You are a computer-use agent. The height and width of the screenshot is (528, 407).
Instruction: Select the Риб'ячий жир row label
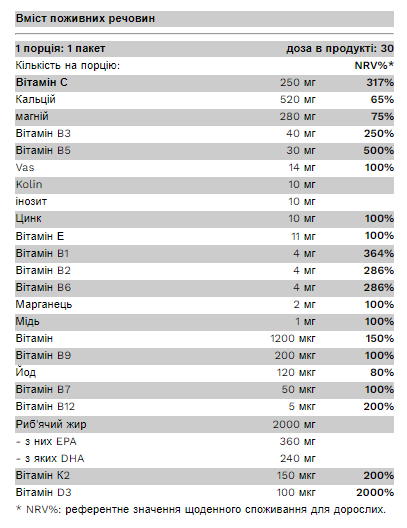[51, 424]
